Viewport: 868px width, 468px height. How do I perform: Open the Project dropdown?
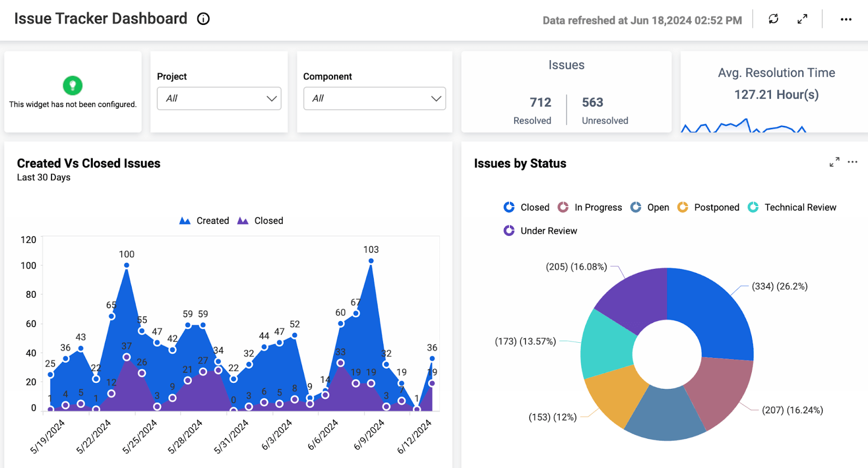point(219,98)
